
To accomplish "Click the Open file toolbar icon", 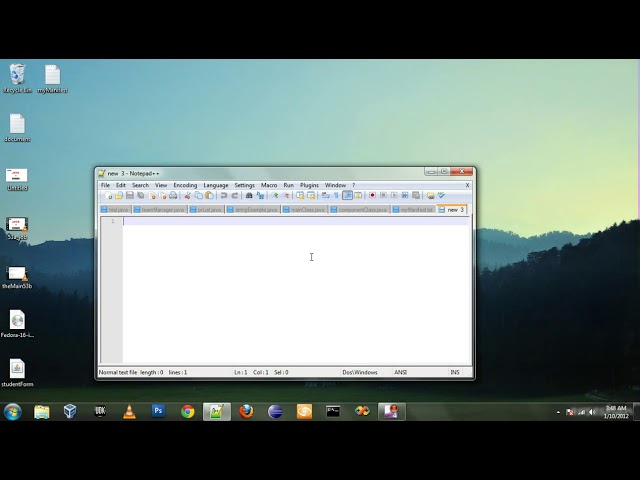I will tap(119, 196).
